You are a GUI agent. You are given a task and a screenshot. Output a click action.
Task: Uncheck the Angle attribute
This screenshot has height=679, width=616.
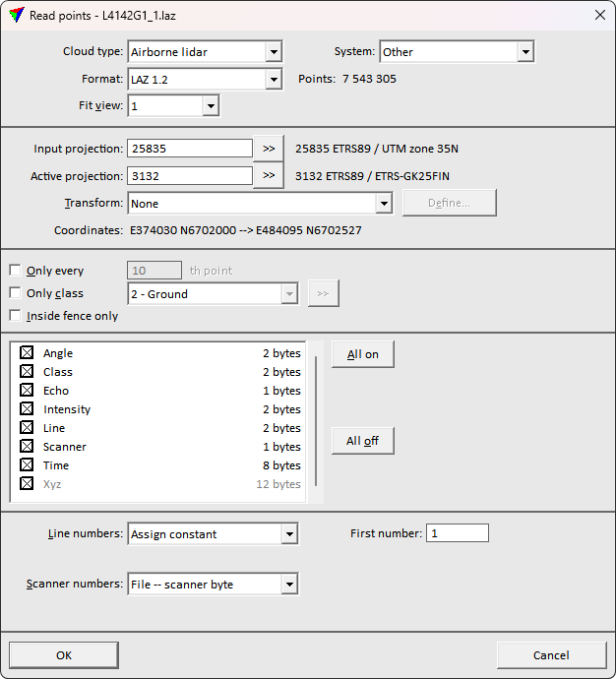point(27,353)
